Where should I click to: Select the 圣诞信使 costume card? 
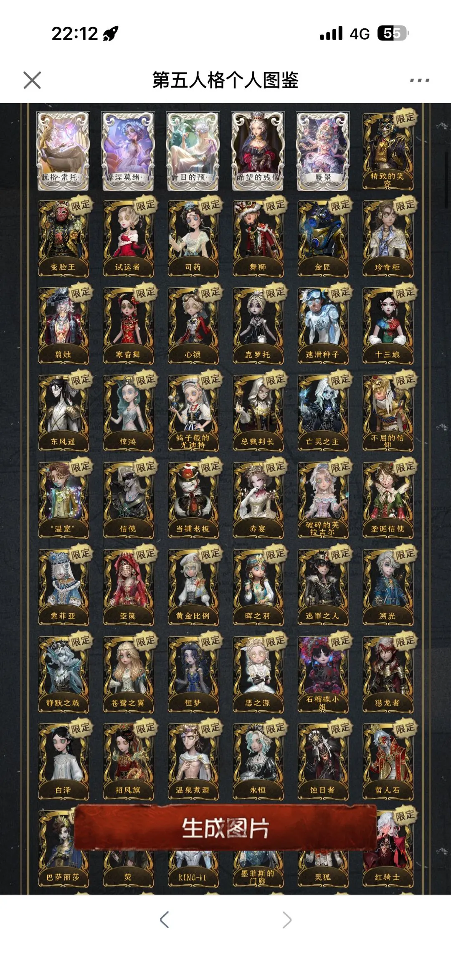coord(388,500)
